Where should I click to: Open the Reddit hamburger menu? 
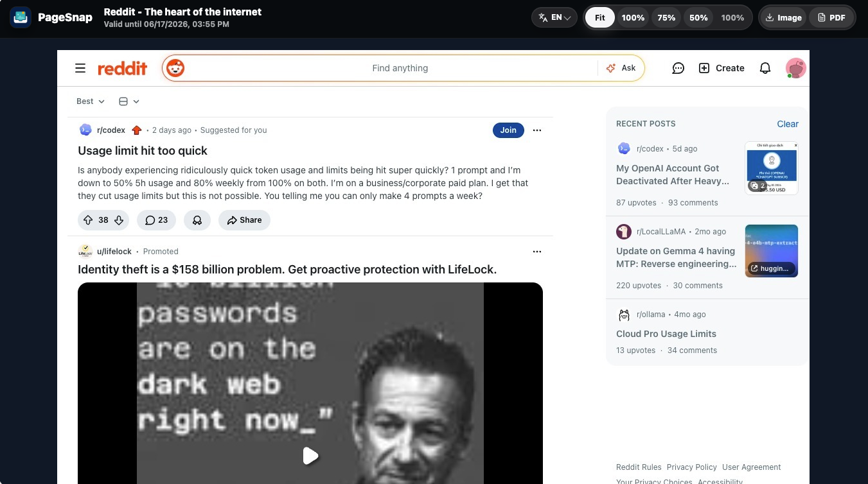80,68
